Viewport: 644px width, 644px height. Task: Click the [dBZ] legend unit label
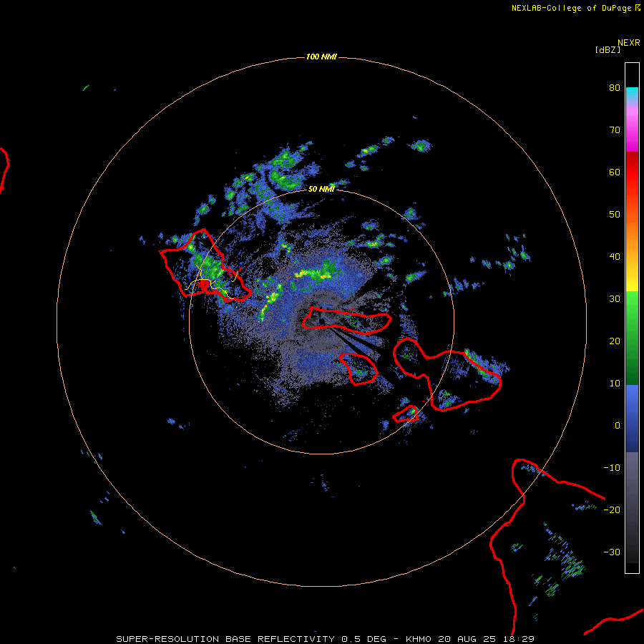608,50
